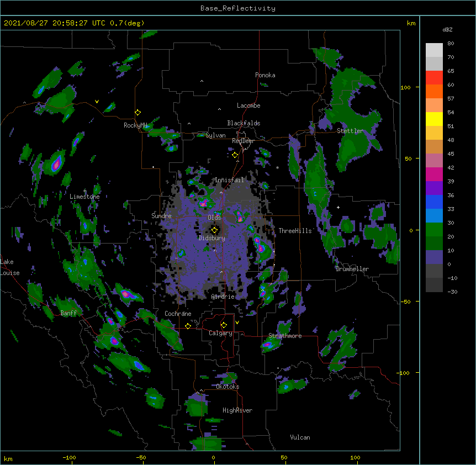Click the yellow diamond marker above Calgary
Viewport: 476px width, 465px height.
(x=224, y=325)
